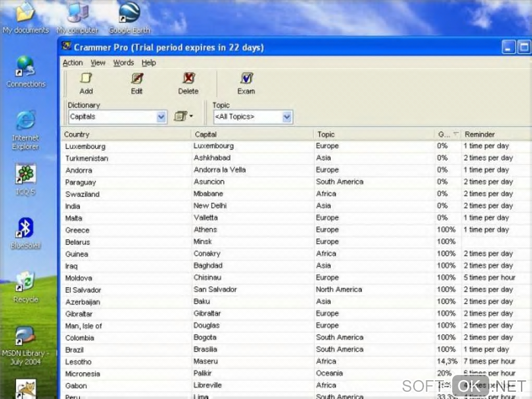Viewport: 532px width, 399px height.
Task: Open MSDN Library July 2004 shortcut
Action: pos(26,345)
